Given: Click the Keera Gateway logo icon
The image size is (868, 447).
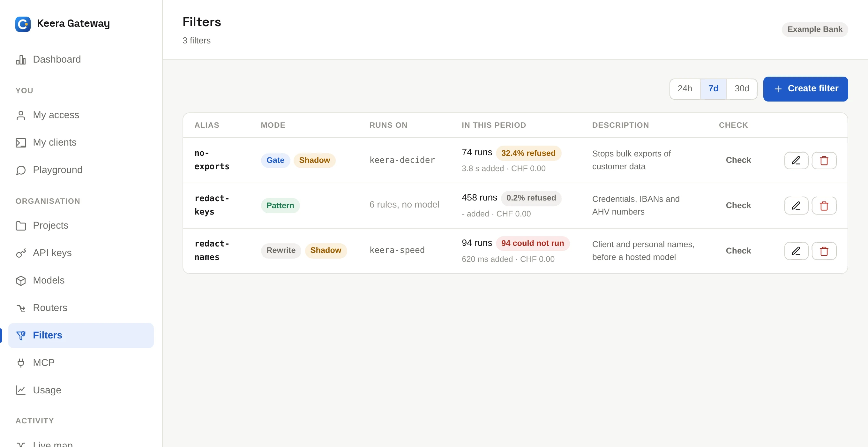Looking at the screenshot, I should pos(23,24).
